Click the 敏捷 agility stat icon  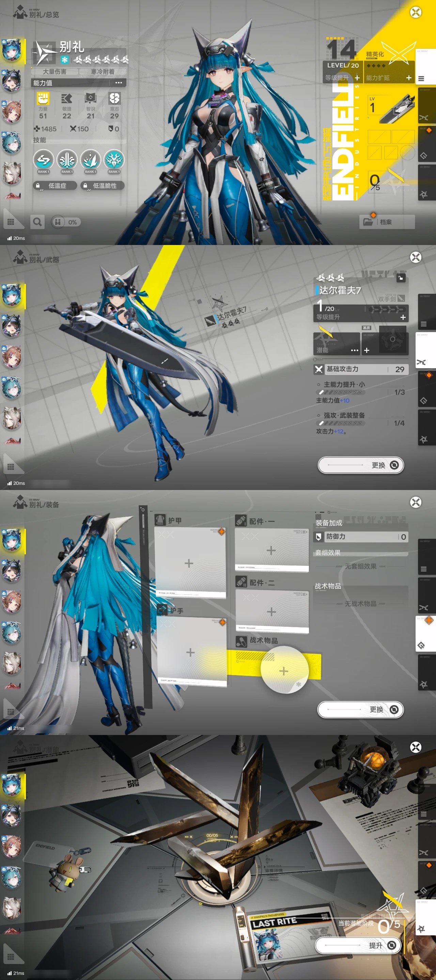[x=67, y=99]
